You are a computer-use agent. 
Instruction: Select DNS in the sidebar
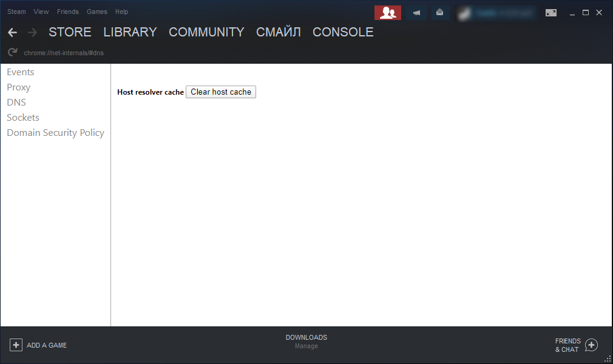(x=16, y=103)
